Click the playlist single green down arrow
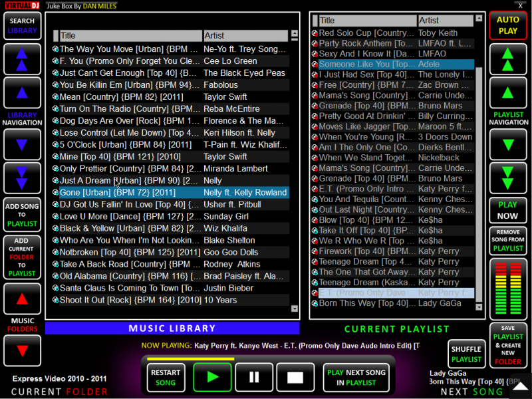The width and height of the screenshot is (532, 399). click(508, 144)
